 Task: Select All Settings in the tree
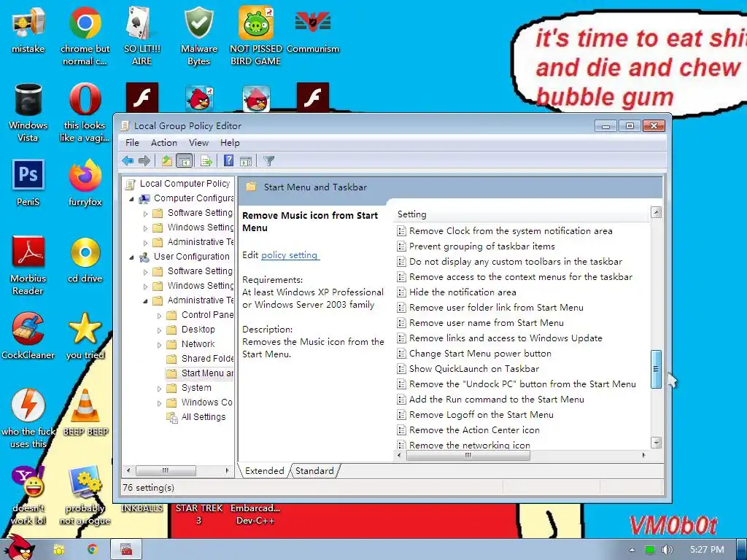(204, 417)
